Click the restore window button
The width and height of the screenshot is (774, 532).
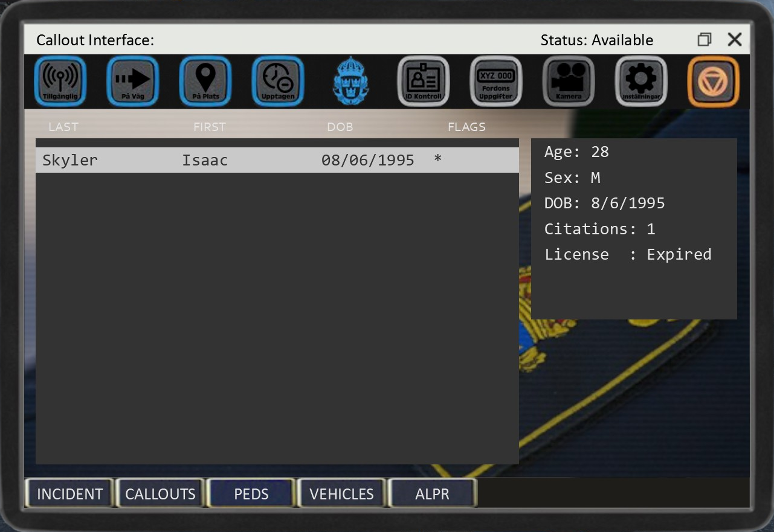(x=704, y=40)
